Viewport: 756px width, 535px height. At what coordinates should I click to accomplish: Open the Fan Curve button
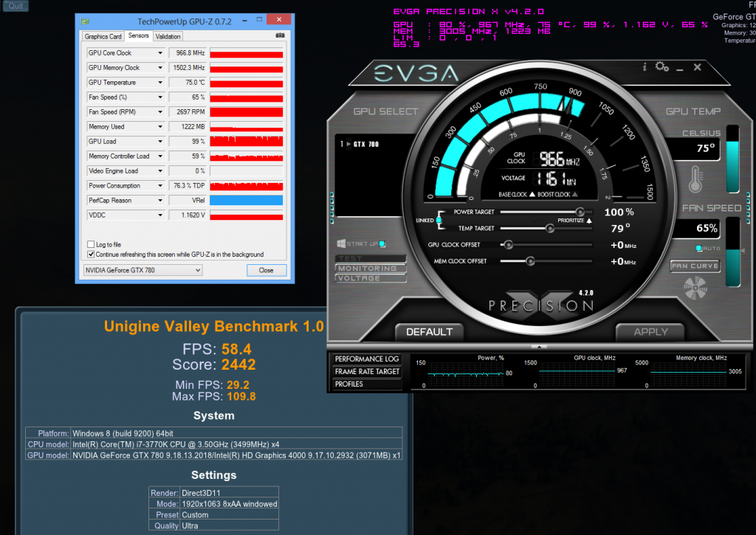tap(695, 266)
